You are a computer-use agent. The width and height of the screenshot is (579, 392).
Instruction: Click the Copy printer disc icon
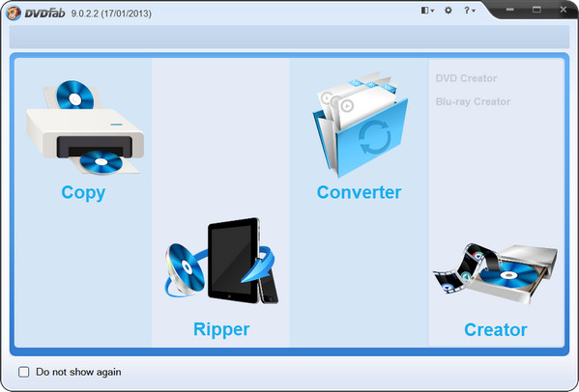point(85,128)
